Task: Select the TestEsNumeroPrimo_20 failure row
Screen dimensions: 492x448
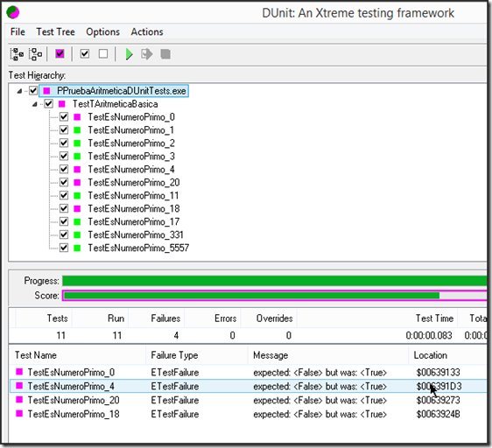Action: pyautogui.click(x=248, y=401)
